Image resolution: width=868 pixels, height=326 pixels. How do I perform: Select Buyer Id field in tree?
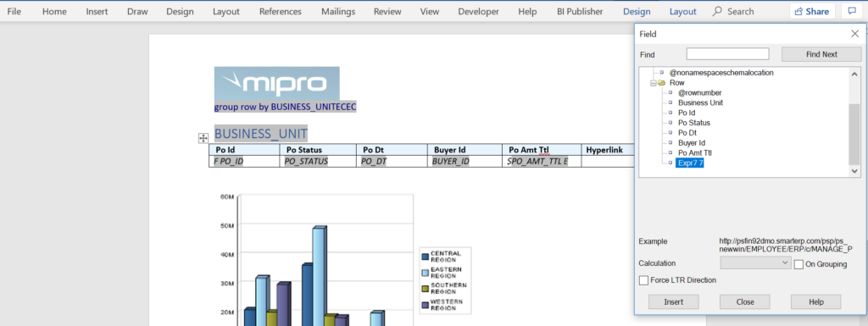pos(692,142)
